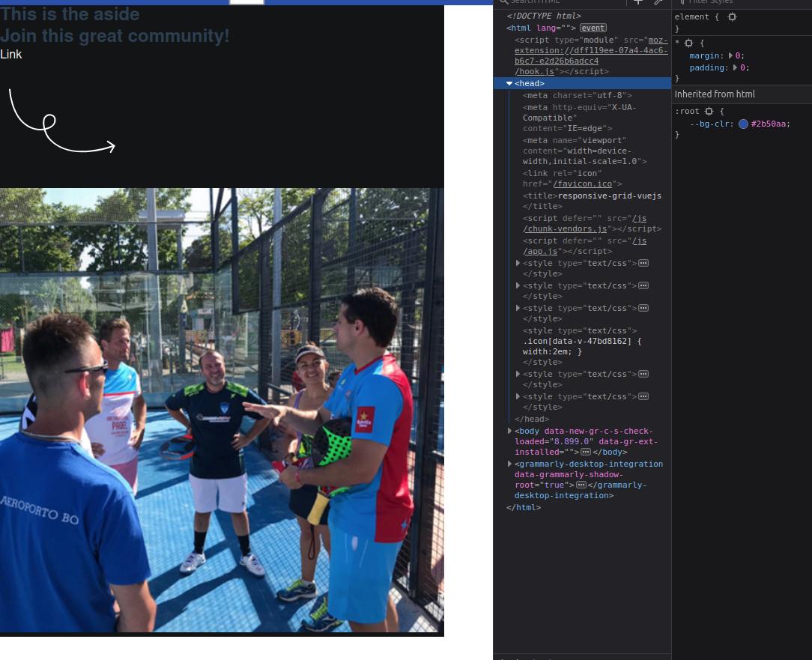
Task: Select the closing html tag row
Action: pos(524,508)
